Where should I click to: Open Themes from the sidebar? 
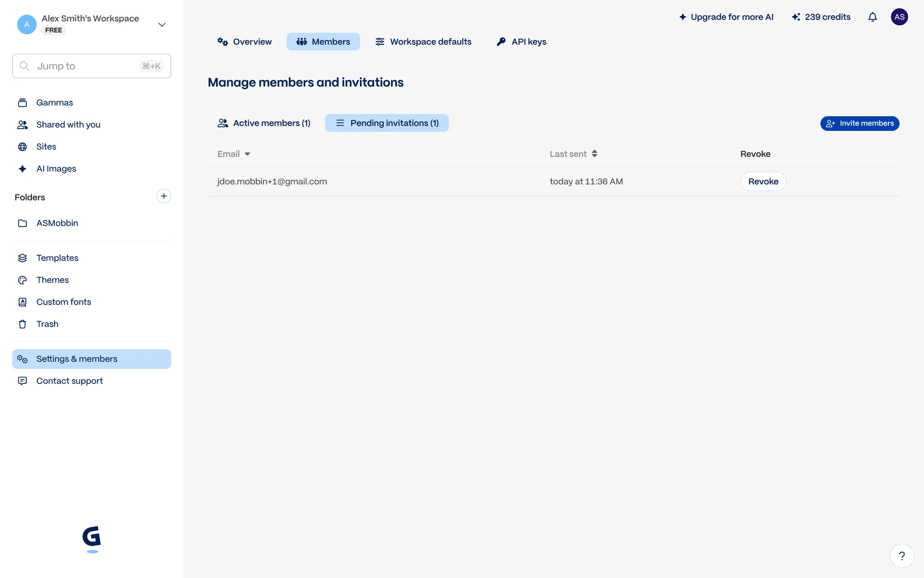tap(52, 280)
